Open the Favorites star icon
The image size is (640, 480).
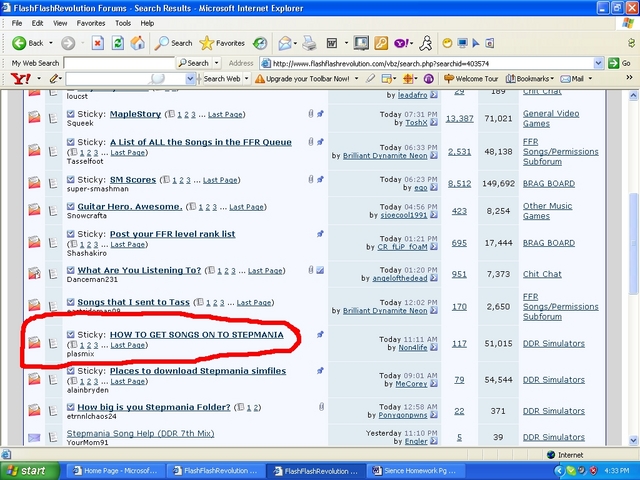tap(207, 43)
